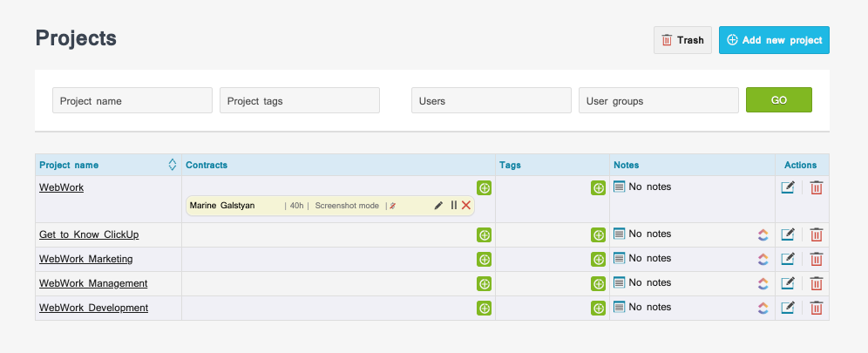
Task: Open the WebWork project link
Action: pyautogui.click(x=62, y=187)
